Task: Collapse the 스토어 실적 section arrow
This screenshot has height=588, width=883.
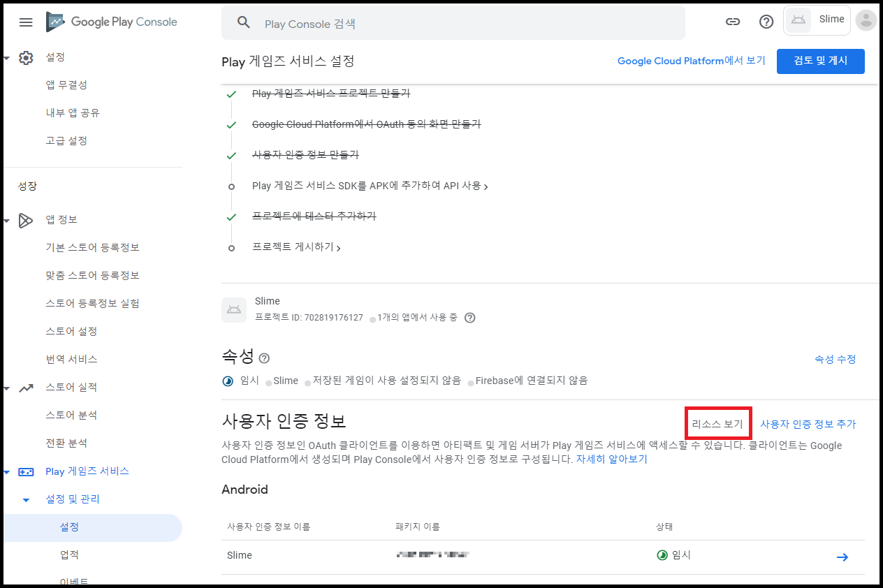Action: pos(6,388)
